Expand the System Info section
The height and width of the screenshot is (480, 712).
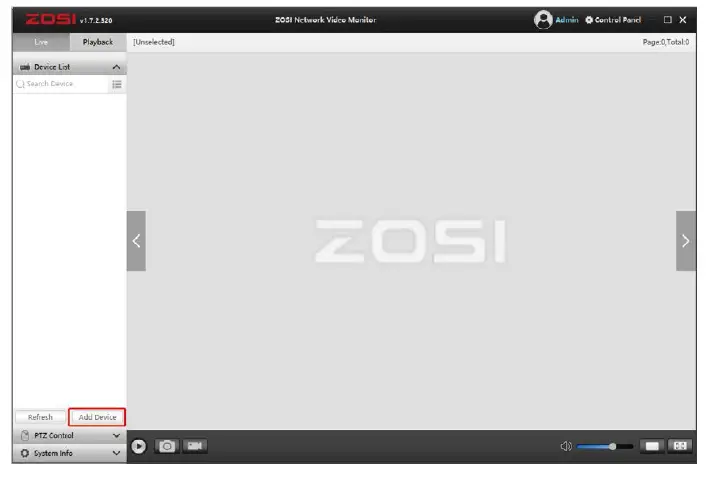coord(116,453)
